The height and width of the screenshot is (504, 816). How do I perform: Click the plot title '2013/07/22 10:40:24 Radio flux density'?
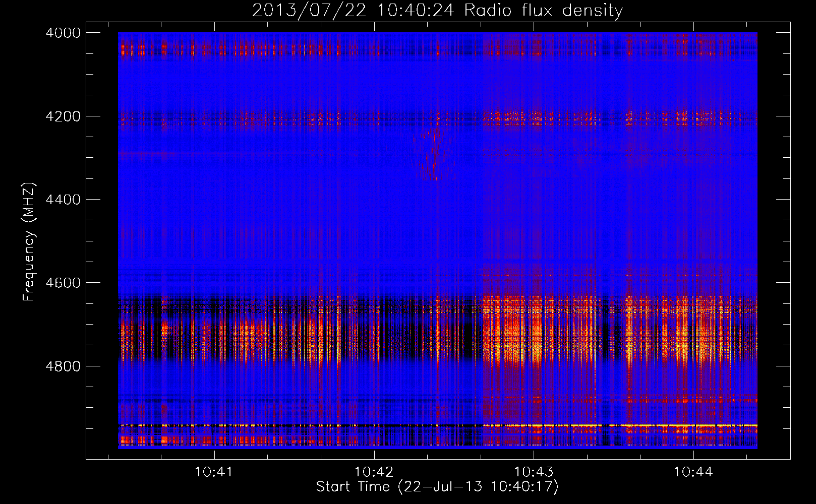point(437,10)
